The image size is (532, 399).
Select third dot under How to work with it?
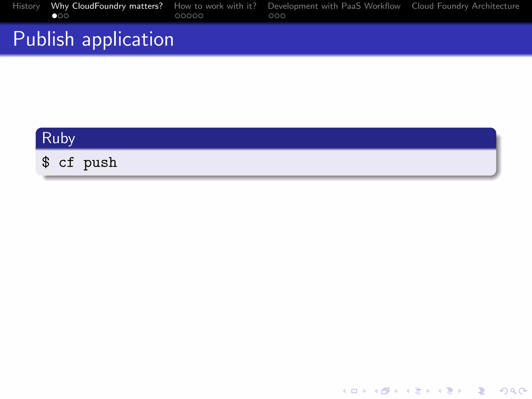[x=189, y=16]
